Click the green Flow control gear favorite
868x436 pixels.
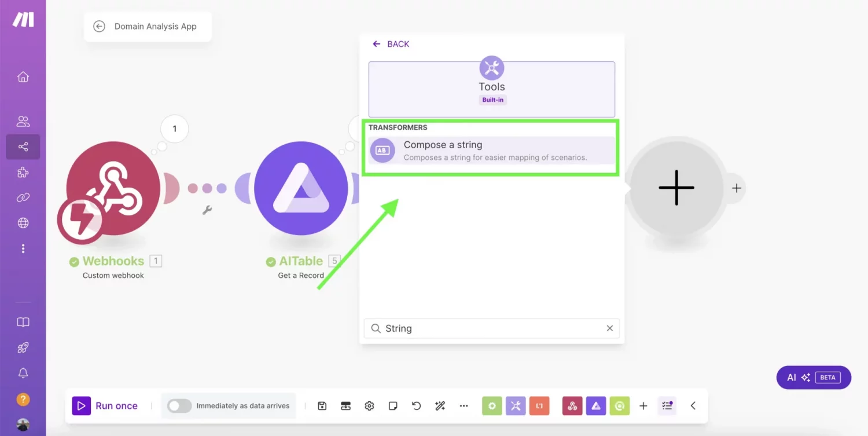click(492, 406)
